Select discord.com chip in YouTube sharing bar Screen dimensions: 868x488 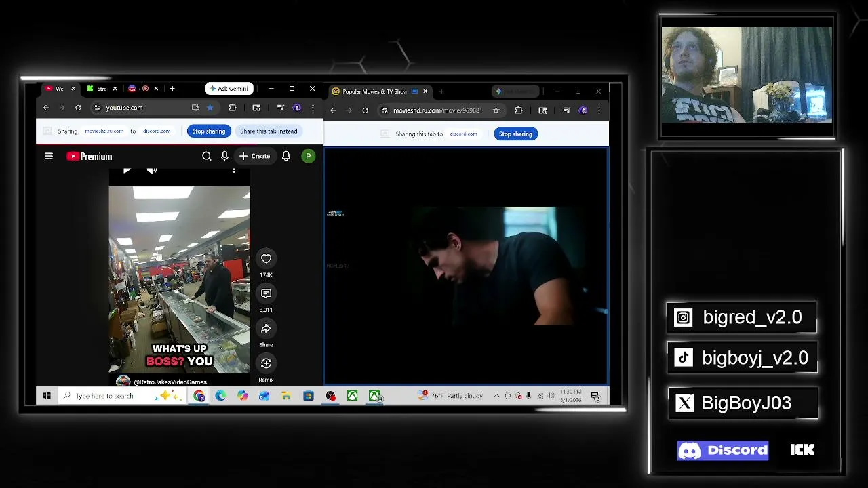tap(157, 131)
